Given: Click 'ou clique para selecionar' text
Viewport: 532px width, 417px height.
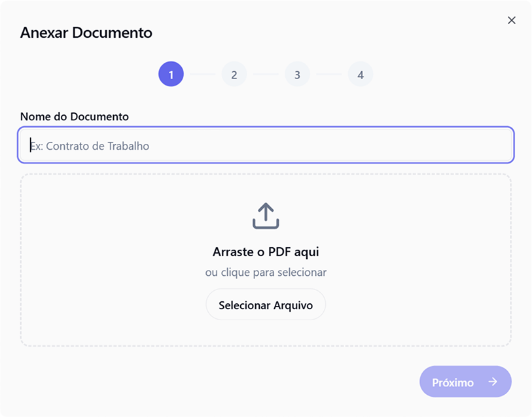Looking at the screenshot, I should (266, 273).
